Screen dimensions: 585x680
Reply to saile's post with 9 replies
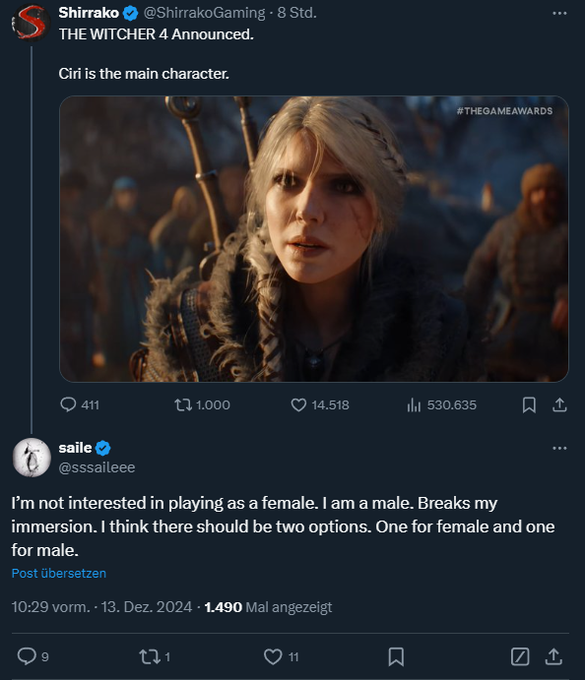pyautogui.click(x=33, y=656)
